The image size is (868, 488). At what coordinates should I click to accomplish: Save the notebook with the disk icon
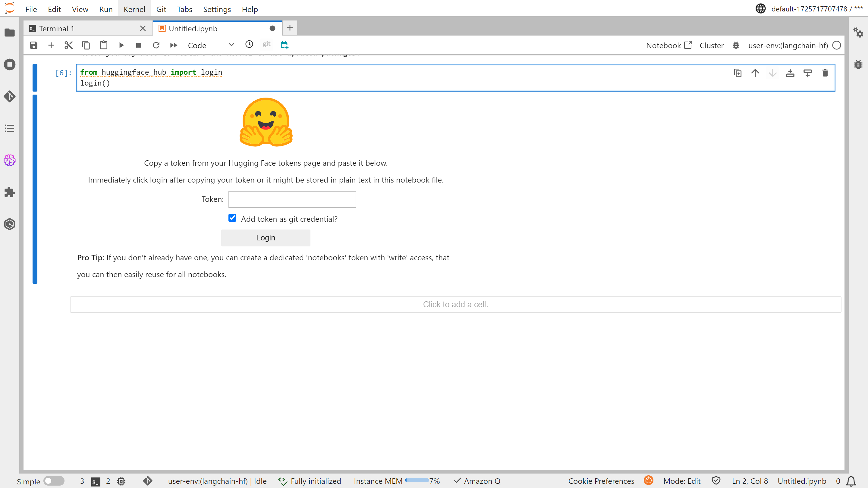pyautogui.click(x=34, y=45)
